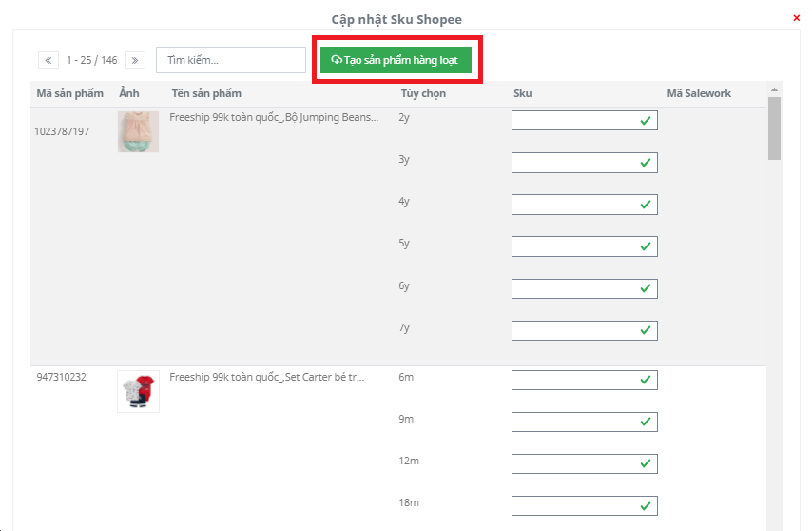This screenshot has width=812, height=531.
Task: Click the Freeship Bộ Jumping Beans product name
Action: 274,117
